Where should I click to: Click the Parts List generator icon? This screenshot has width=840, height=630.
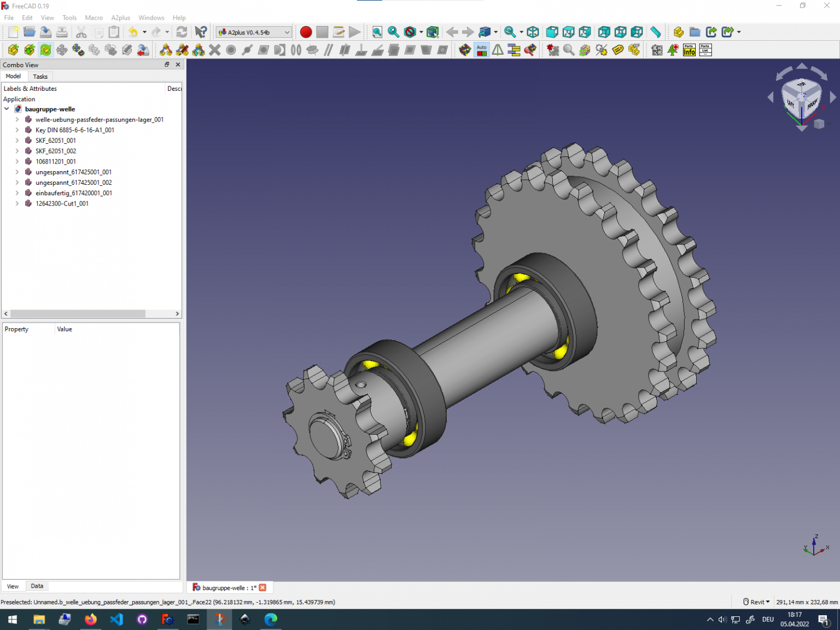705,50
